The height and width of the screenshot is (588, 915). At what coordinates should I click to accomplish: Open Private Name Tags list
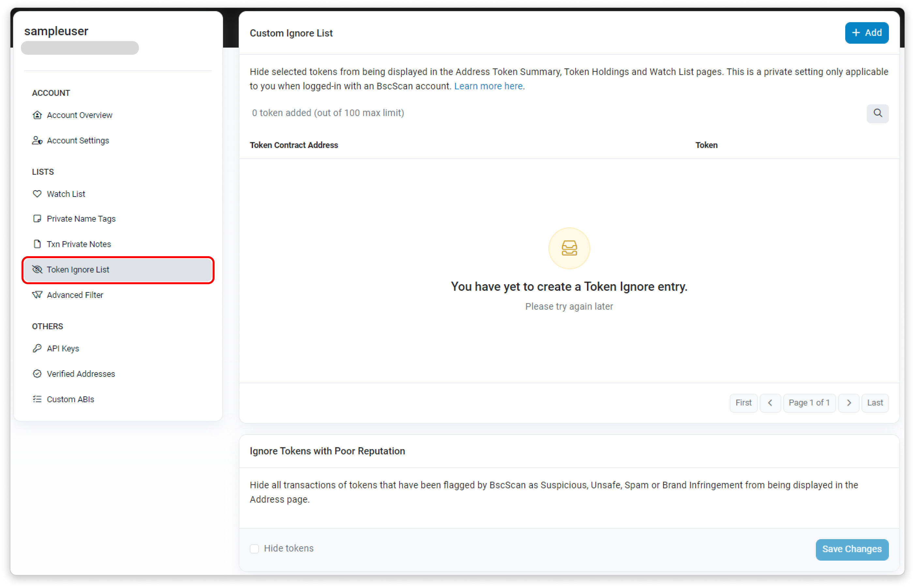81,219
